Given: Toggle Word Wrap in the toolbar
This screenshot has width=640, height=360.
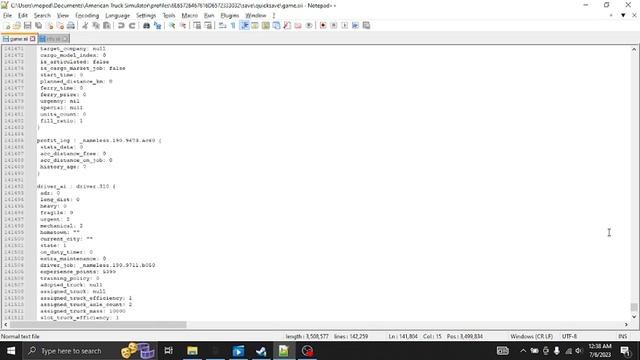Looking at the screenshot, I should click(x=222, y=25).
